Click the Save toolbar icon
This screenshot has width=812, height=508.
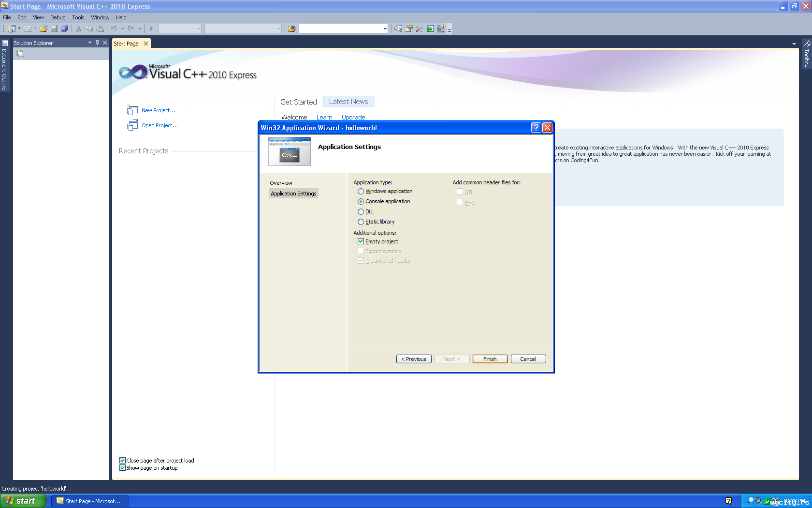coord(54,29)
